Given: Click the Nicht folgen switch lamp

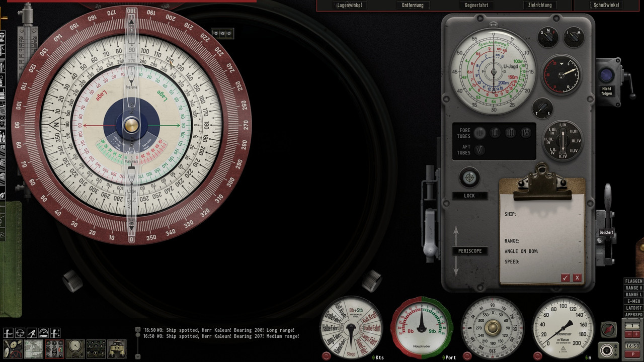Looking at the screenshot, I should click(x=607, y=75).
